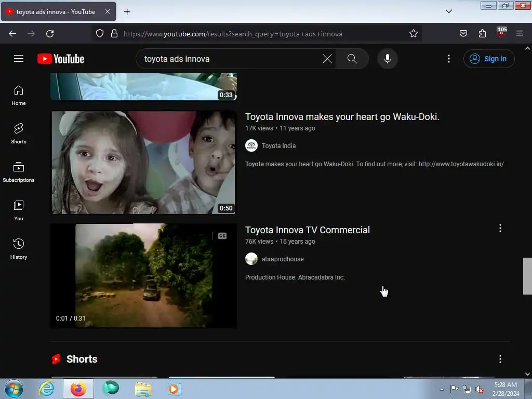Open more options for Toyota Innova TV Commercial

pos(500,229)
